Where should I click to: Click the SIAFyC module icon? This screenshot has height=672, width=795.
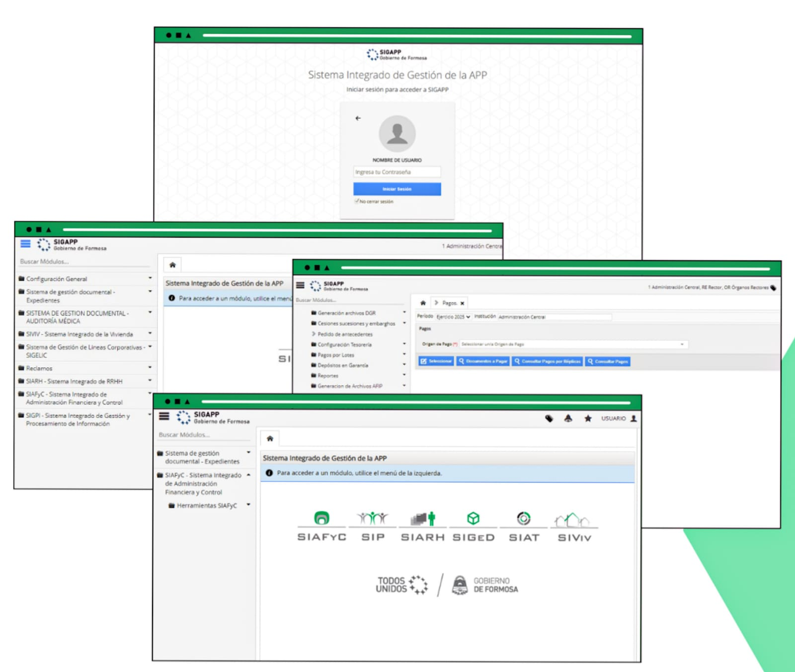321,518
